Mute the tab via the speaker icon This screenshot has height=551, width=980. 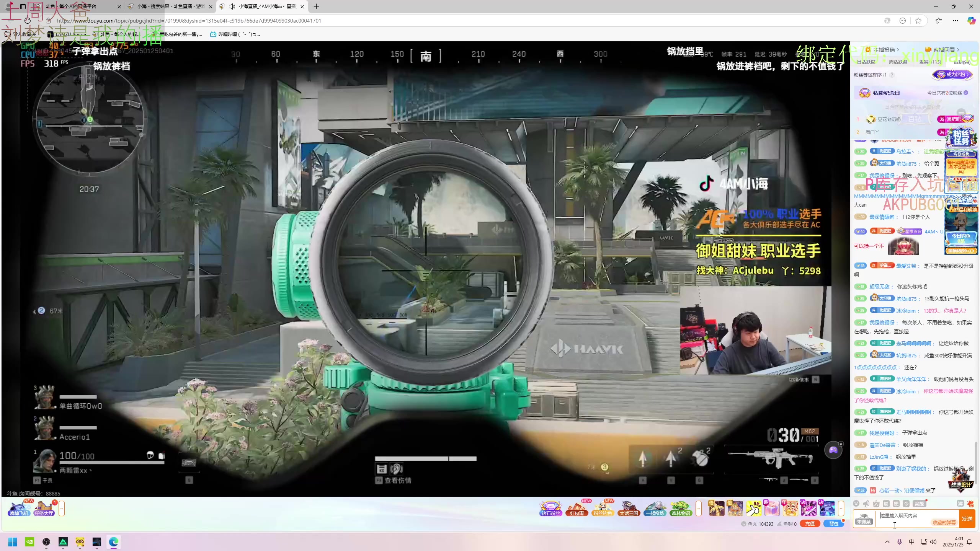(232, 7)
